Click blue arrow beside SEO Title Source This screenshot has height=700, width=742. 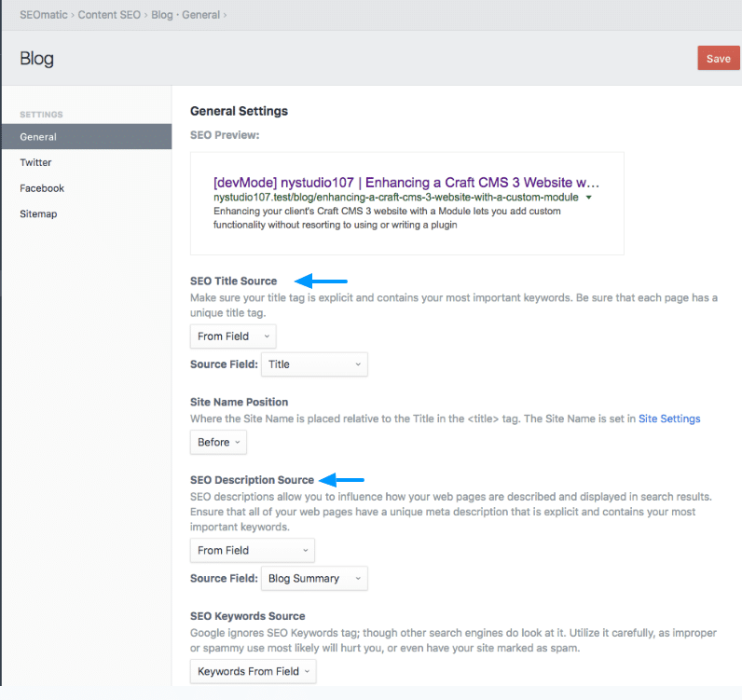pos(322,281)
